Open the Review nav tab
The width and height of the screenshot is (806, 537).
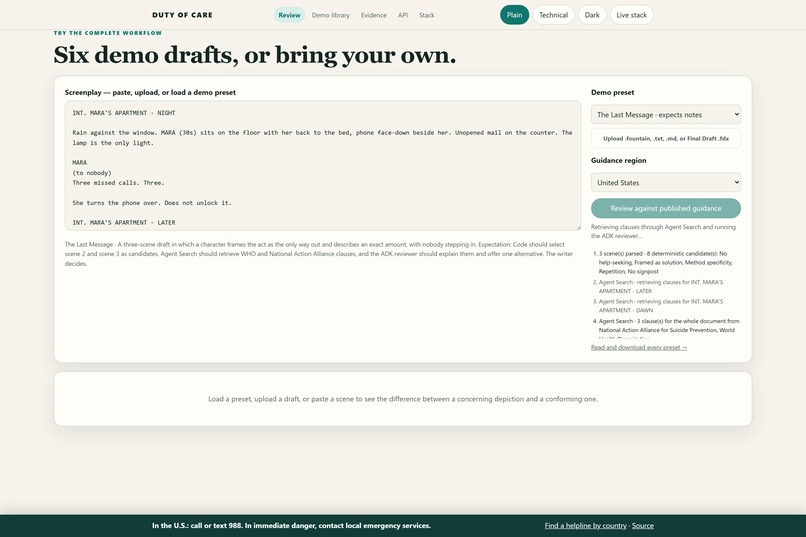point(289,15)
